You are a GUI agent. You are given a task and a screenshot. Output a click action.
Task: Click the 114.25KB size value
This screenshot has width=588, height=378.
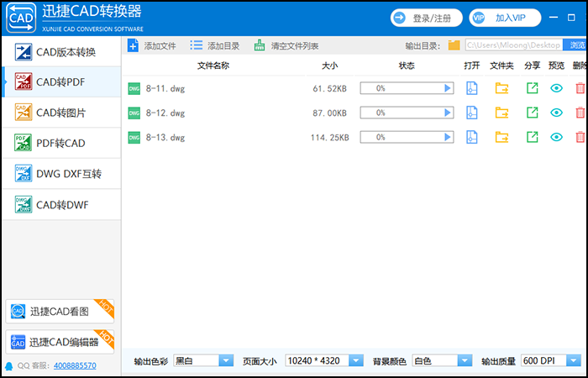[329, 138]
